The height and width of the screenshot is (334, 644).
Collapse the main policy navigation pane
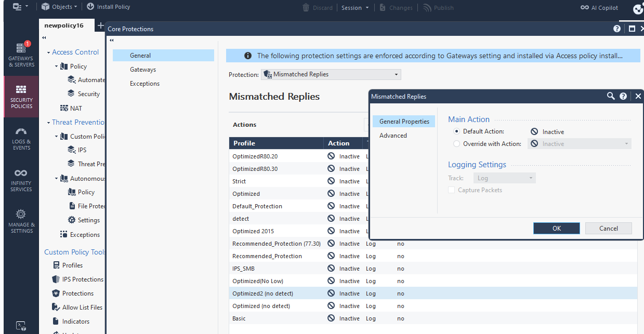click(44, 38)
